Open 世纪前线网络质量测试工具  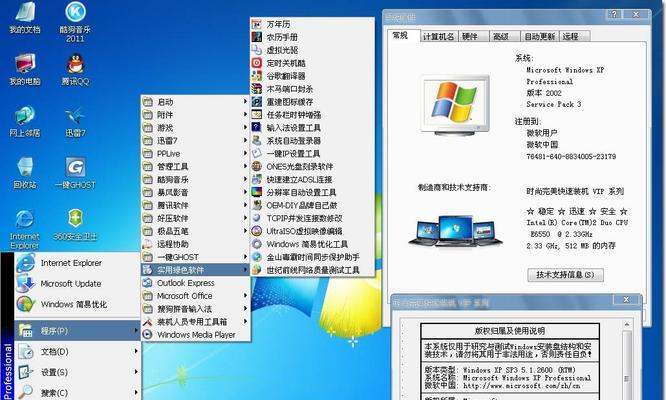coord(312,270)
